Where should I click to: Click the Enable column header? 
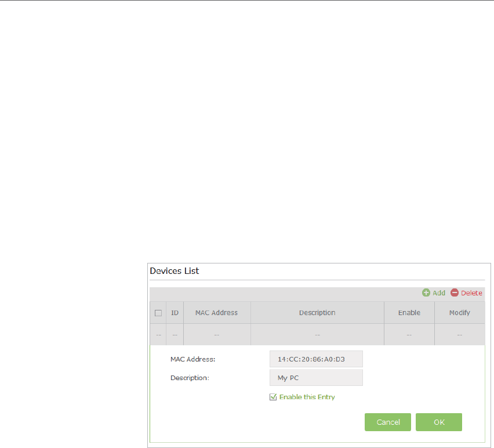click(x=409, y=313)
